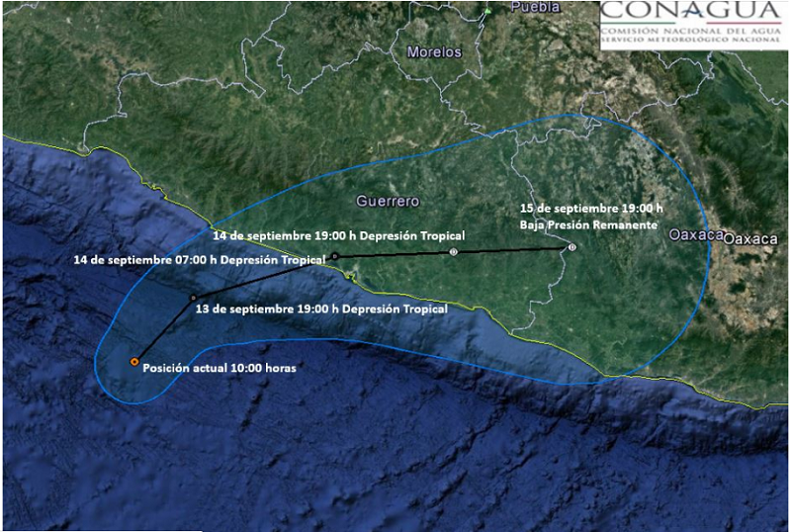Select the 14 de septiembre 19:00 h track point marker

point(453,251)
